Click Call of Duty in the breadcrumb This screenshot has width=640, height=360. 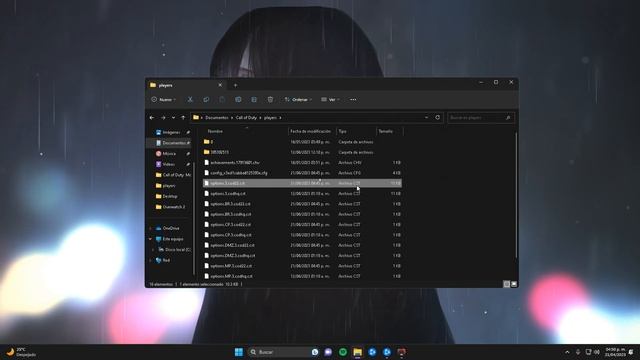coord(246,118)
